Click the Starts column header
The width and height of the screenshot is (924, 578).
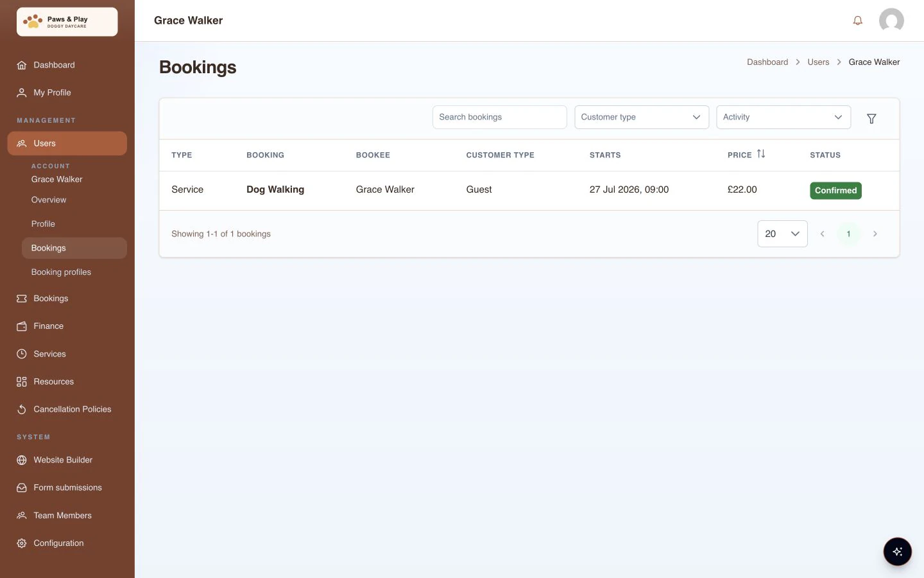(x=605, y=155)
